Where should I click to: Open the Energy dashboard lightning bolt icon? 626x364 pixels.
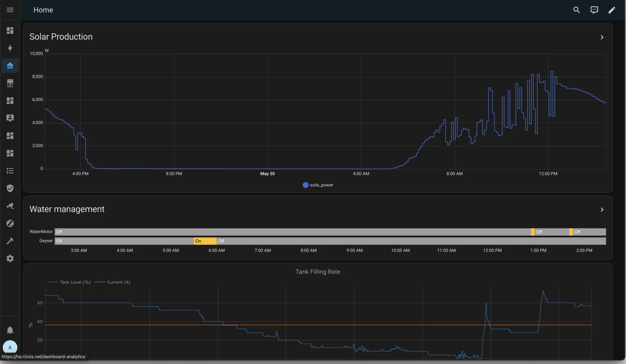point(10,48)
